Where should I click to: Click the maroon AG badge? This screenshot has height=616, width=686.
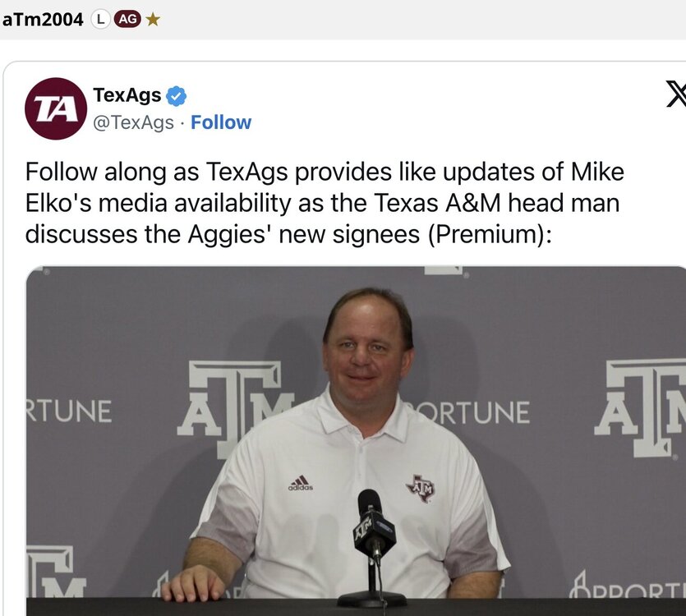[127, 19]
